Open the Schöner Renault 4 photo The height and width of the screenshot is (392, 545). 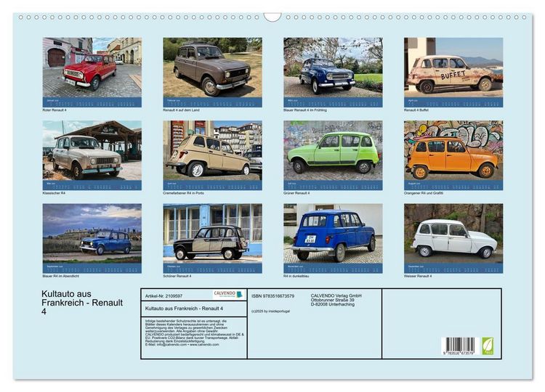pyautogui.click(x=212, y=233)
